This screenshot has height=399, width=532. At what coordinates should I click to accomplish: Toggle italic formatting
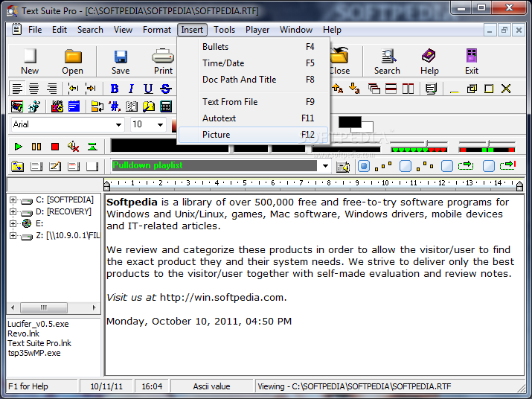coord(131,89)
